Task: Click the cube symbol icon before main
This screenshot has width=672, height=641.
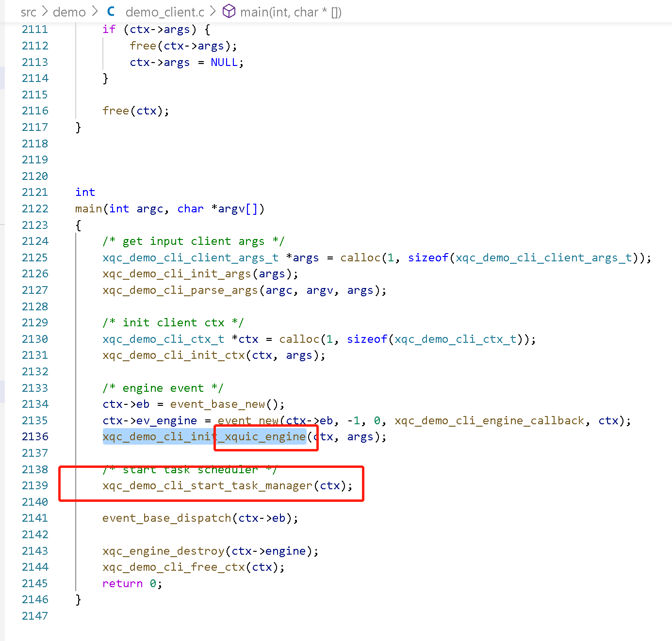Action: coord(229,11)
